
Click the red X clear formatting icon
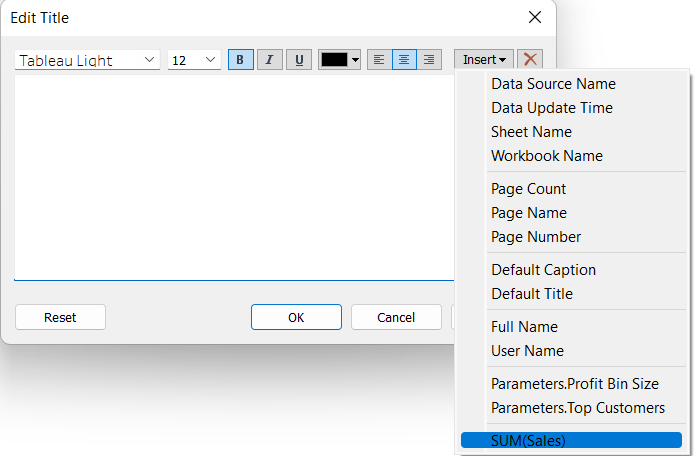coord(531,60)
